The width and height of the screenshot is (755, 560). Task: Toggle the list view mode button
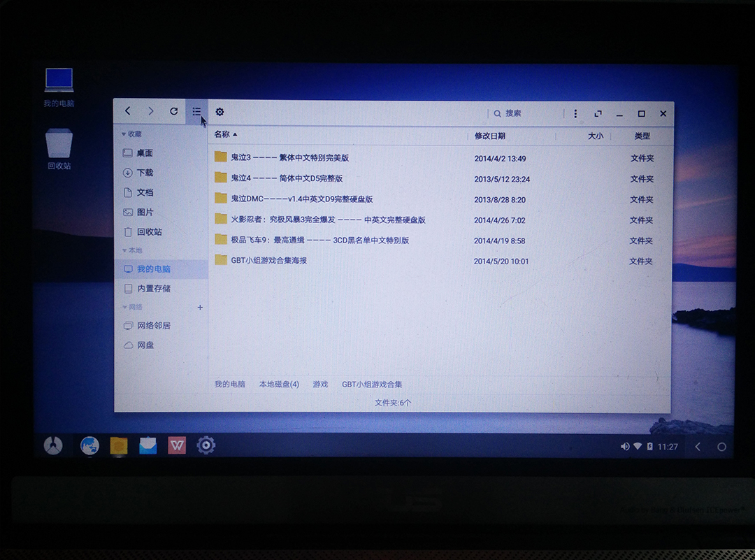point(196,111)
